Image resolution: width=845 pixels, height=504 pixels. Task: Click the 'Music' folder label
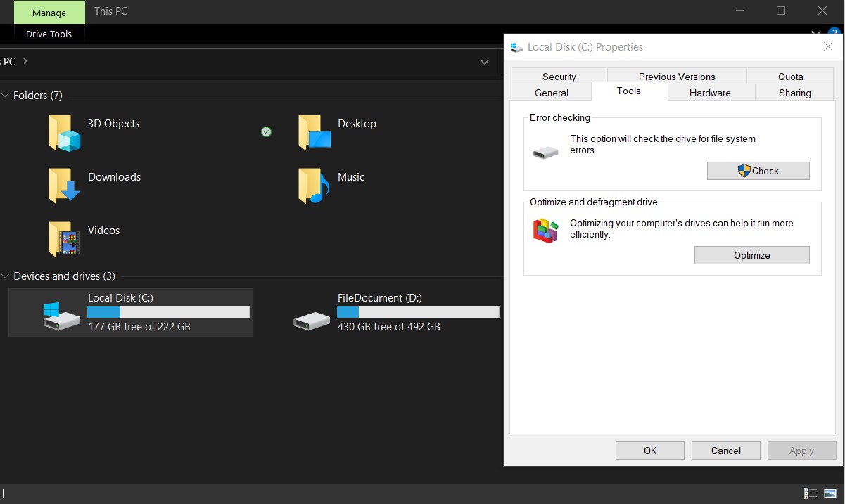(x=351, y=177)
